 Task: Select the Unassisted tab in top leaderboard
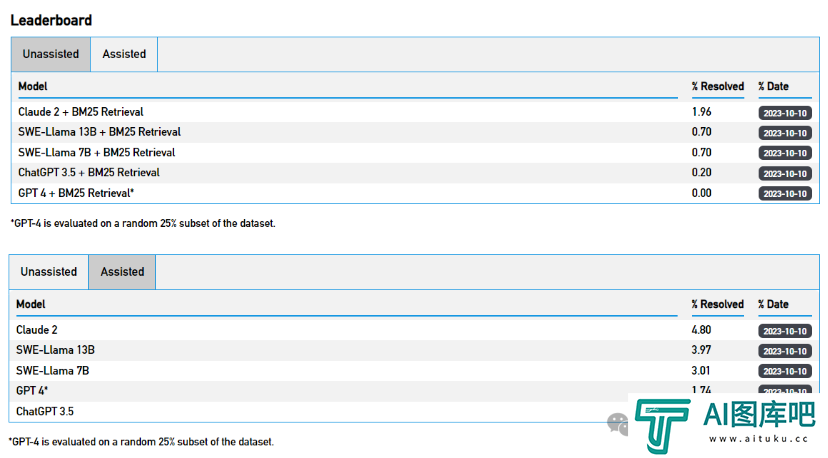tap(51, 54)
